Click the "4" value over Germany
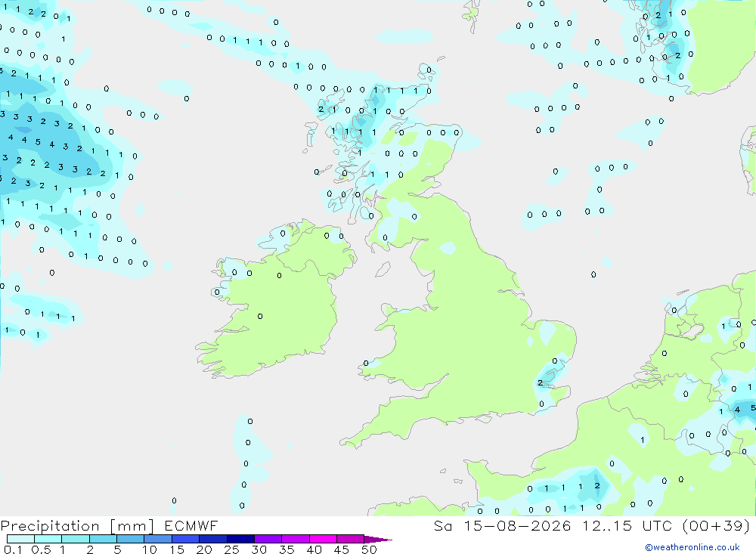This screenshot has height=554, width=756. 737,410
